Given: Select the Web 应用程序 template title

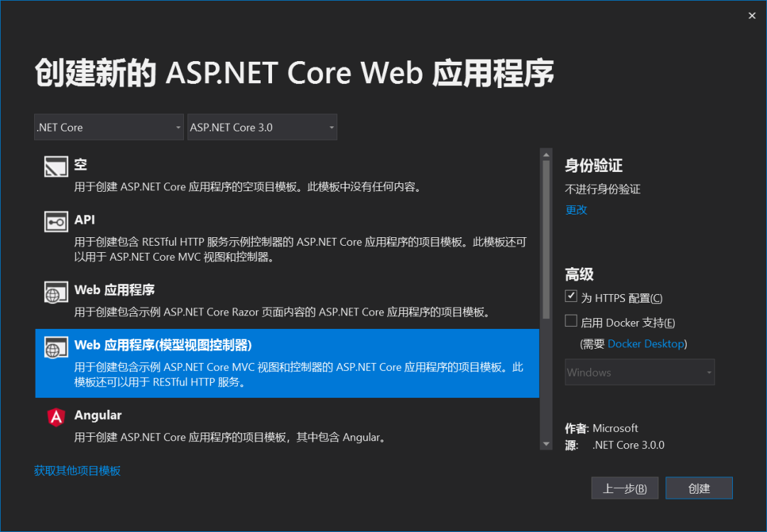Looking at the screenshot, I should point(114,290).
